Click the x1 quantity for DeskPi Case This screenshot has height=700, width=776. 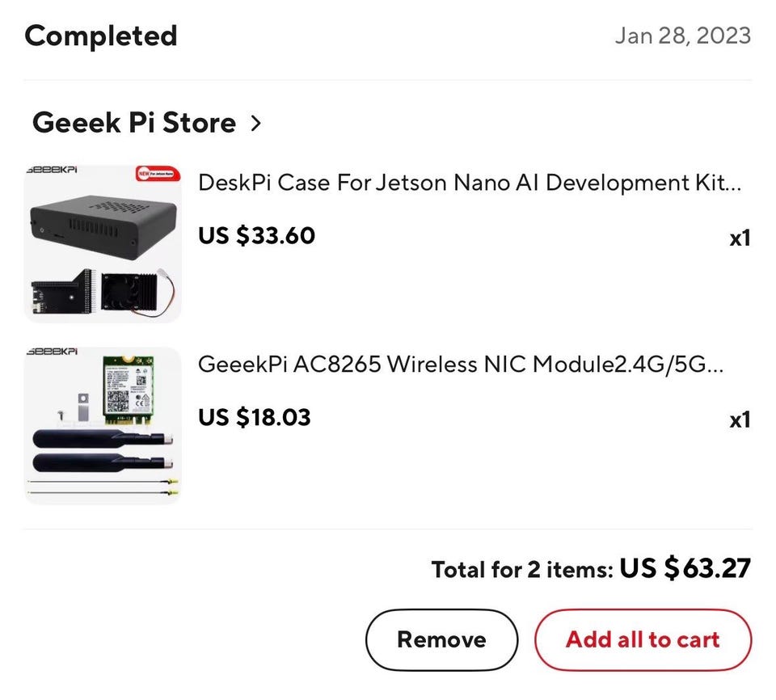[x=740, y=238]
